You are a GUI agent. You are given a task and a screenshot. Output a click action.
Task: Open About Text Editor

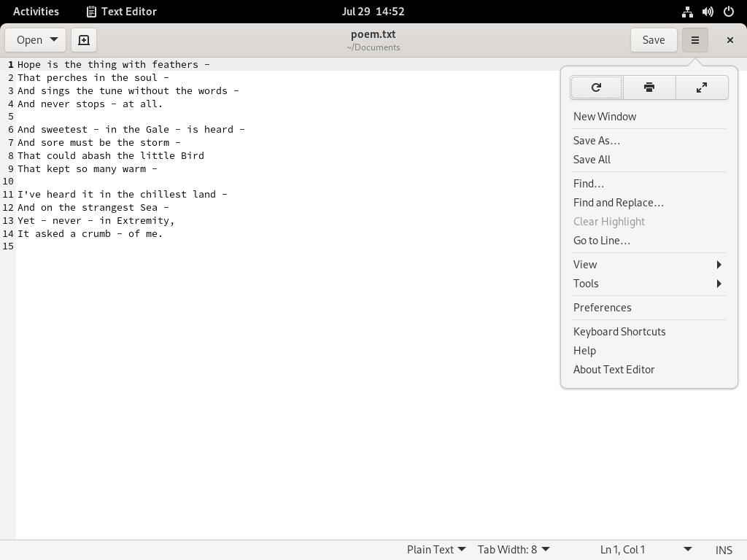[649, 370]
